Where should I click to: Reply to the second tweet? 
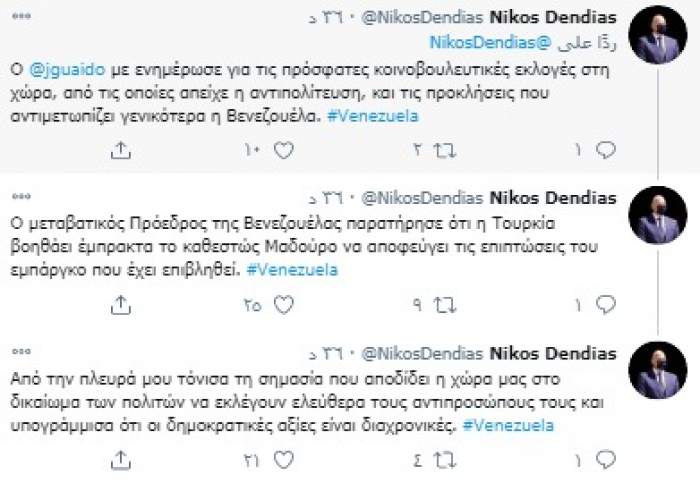[606, 303]
